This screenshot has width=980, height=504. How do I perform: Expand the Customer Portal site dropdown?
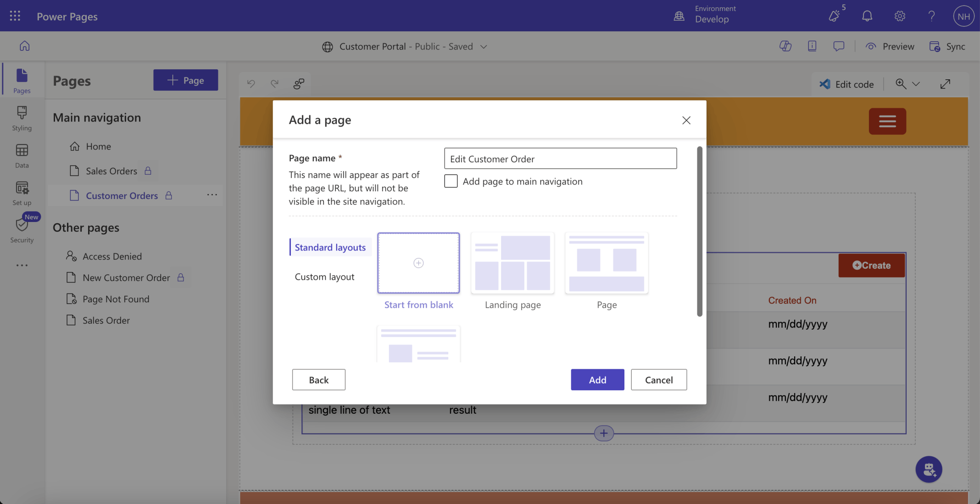(x=484, y=47)
